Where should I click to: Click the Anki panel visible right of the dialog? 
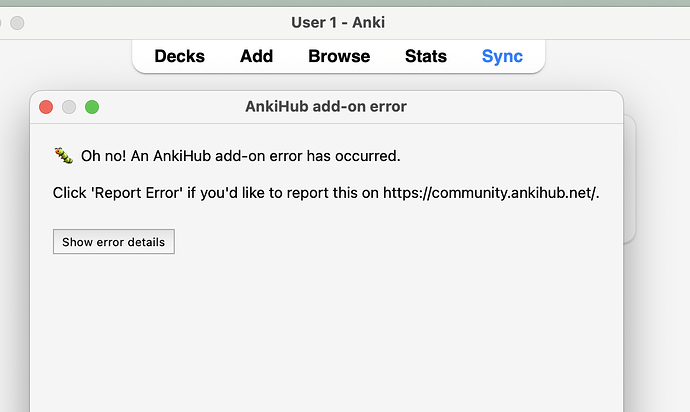pyautogui.click(x=630, y=180)
